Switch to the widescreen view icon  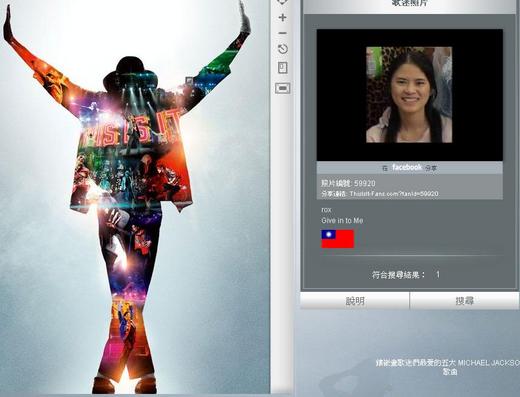tap(283, 88)
